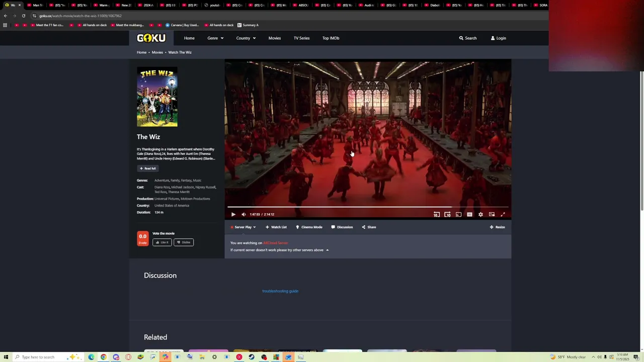Viewport: 644px width, 362px height.
Task: Click the ARCloud Server link
Action: pos(275,243)
